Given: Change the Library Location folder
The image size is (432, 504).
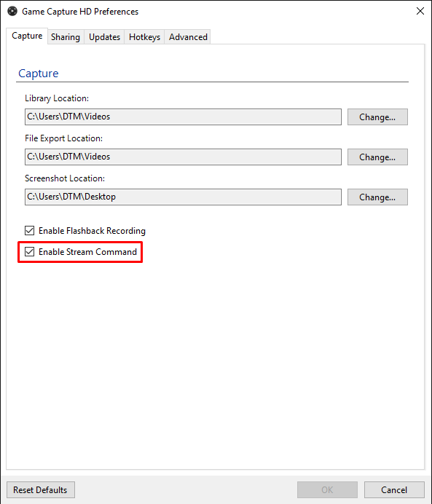Looking at the screenshot, I should [x=377, y=117].
